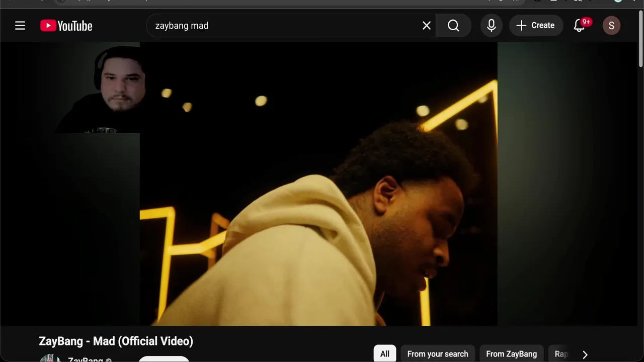
Task: Click the page vertical scrollbar thumb
Action: 640,38
